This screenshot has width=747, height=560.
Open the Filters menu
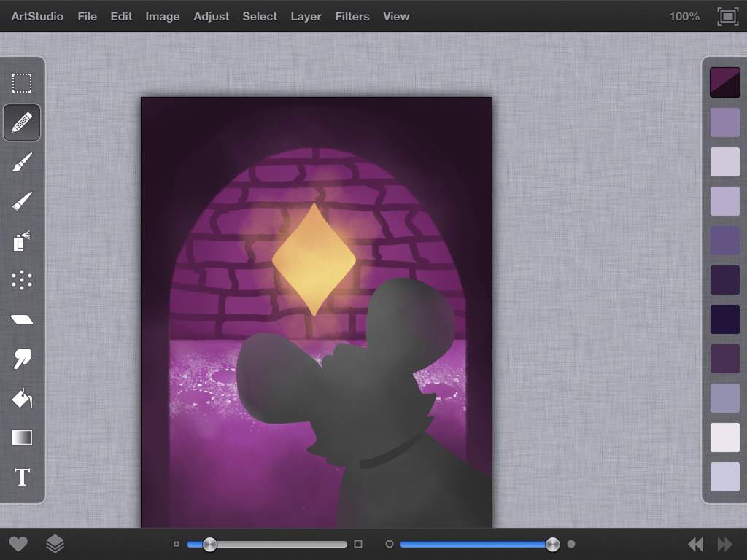pyautogui.click(x=352, y=17)
